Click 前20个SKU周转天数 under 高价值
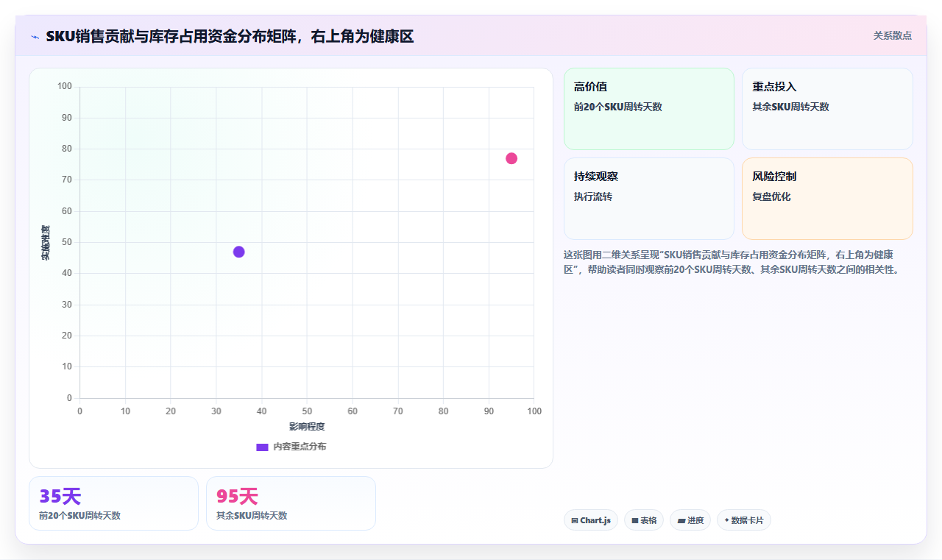The height and width of the screenshot is (560, 942). click(x=618, y=107)
